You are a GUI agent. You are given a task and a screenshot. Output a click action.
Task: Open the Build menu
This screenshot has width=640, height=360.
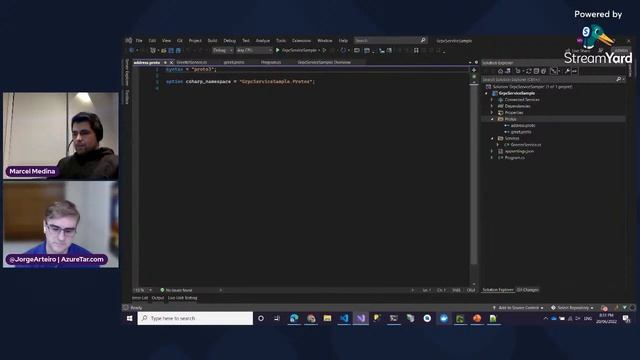(212, 40)
